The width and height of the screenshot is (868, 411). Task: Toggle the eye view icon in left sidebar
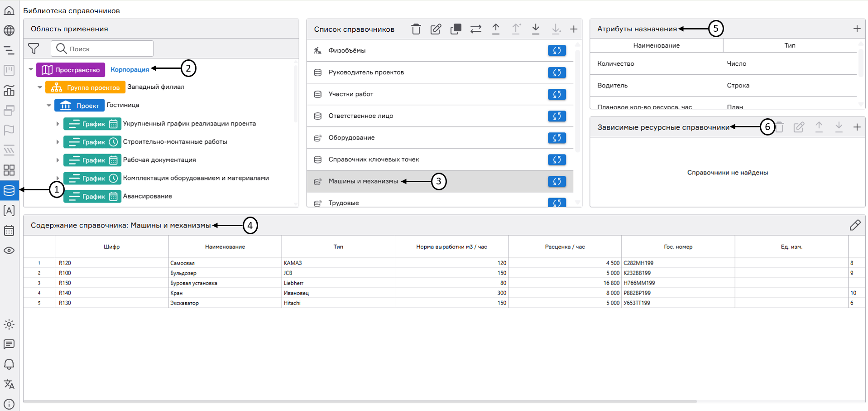(9, 251)
